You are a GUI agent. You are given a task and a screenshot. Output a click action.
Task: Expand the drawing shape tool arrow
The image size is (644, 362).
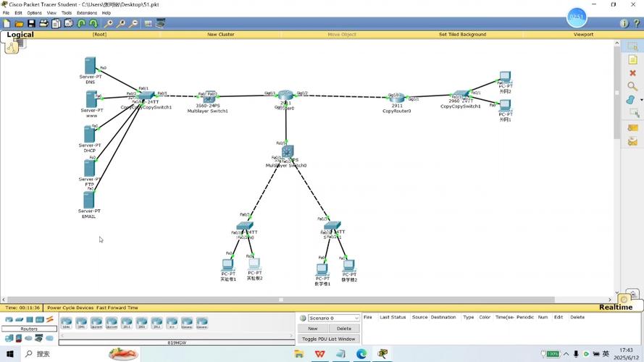pyautogui.click(x=640, y=100)
